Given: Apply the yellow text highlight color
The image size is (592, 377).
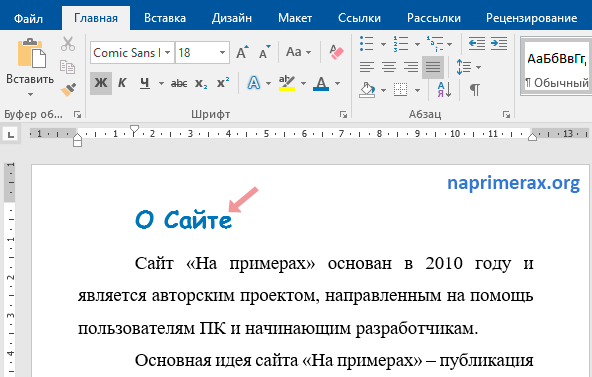Looking at the screenshot, I should tap(287, 83).
